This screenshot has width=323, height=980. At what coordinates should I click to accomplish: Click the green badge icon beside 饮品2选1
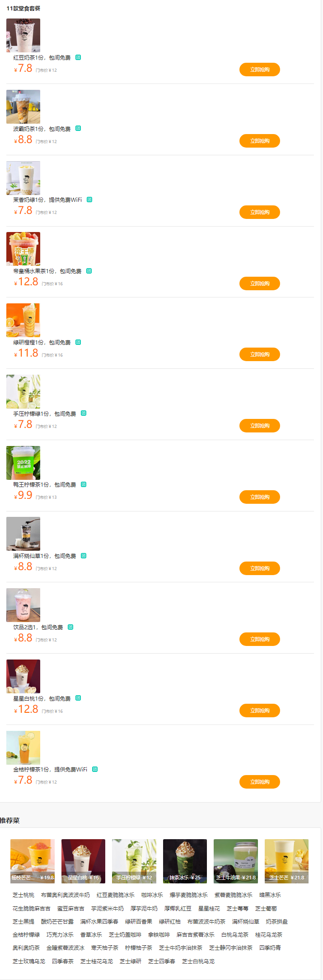[70, 627]
